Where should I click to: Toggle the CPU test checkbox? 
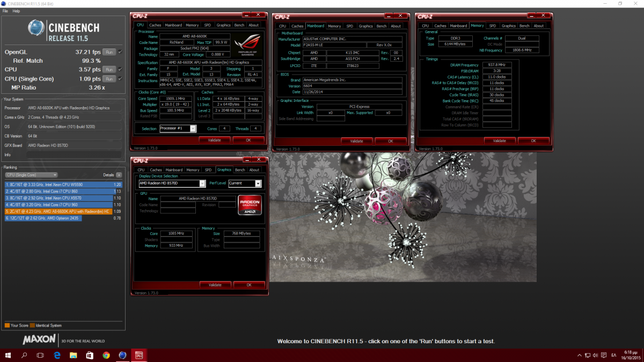120,70
